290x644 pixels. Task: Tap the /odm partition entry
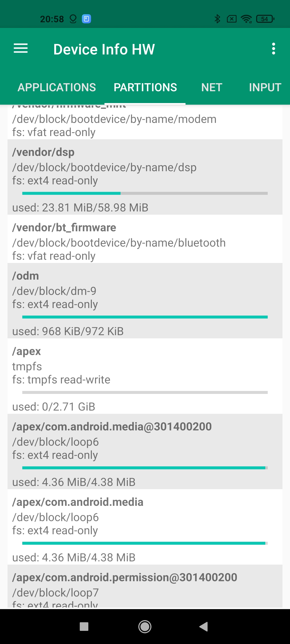(x=145, y=290)
